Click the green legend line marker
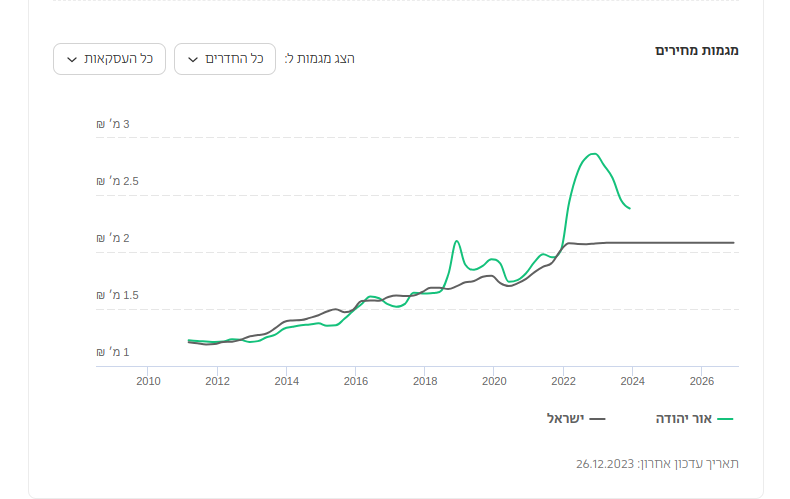 click(726, 418)
